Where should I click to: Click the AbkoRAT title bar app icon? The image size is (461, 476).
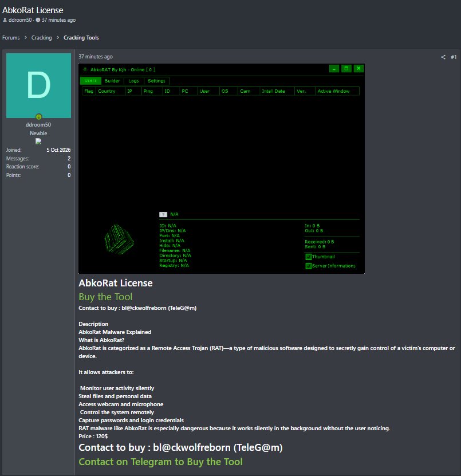[x=85, y=69]
